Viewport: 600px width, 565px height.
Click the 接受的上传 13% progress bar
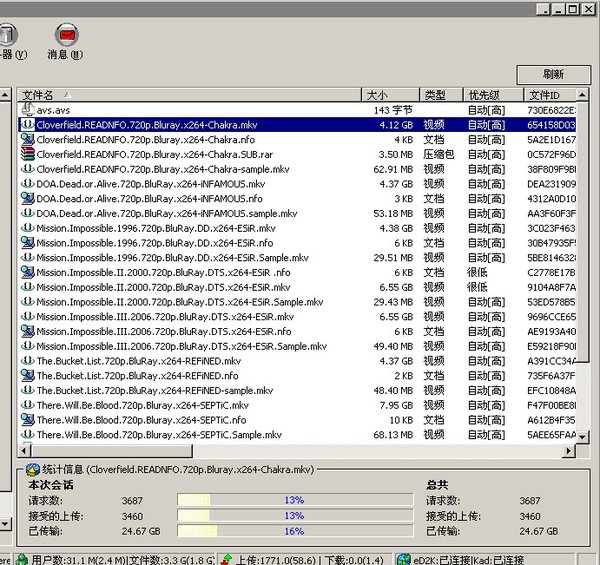pos(295,515)
